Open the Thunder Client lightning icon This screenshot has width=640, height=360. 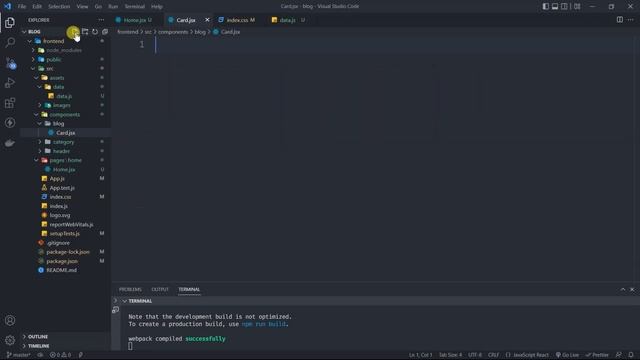(10, 122)
